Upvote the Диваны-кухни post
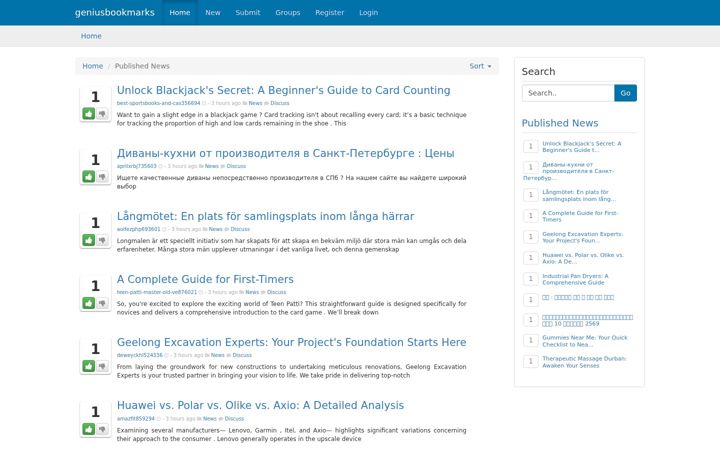720x450 pixels. coord(89,176)
